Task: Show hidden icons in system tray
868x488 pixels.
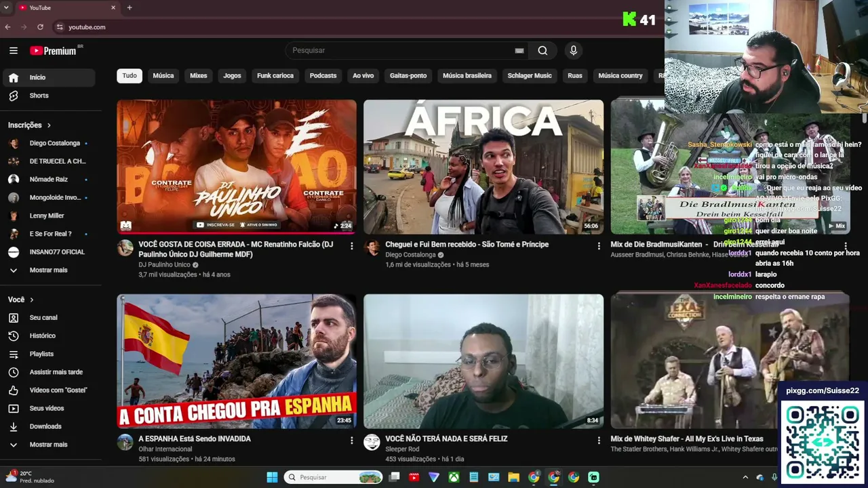Action: 745,477
